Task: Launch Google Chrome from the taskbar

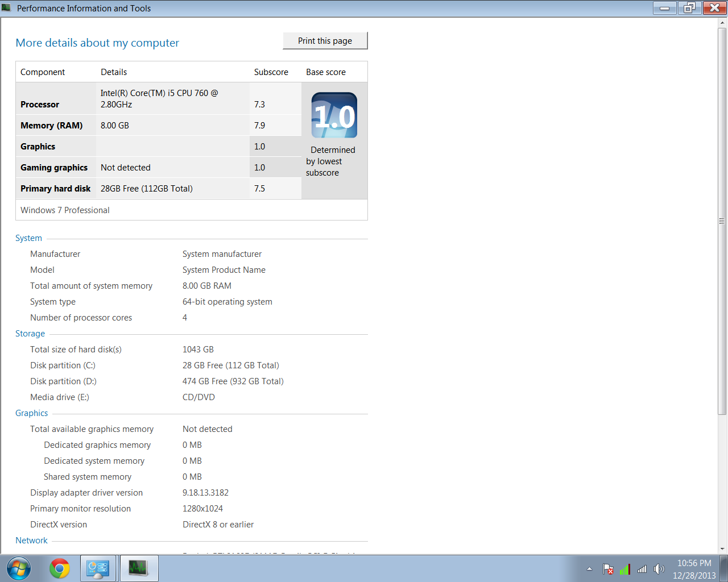Action: [59, 568]
